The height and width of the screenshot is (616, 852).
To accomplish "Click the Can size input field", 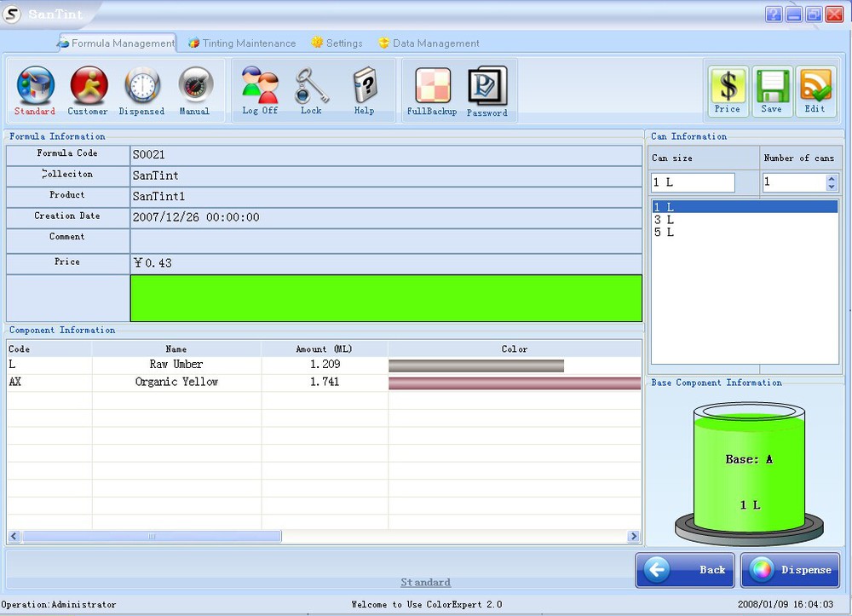I will pos(693,182).
